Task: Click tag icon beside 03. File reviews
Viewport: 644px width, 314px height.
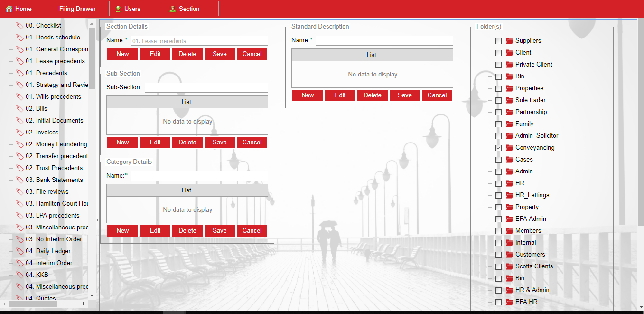Action: click(x=19, y=192)
